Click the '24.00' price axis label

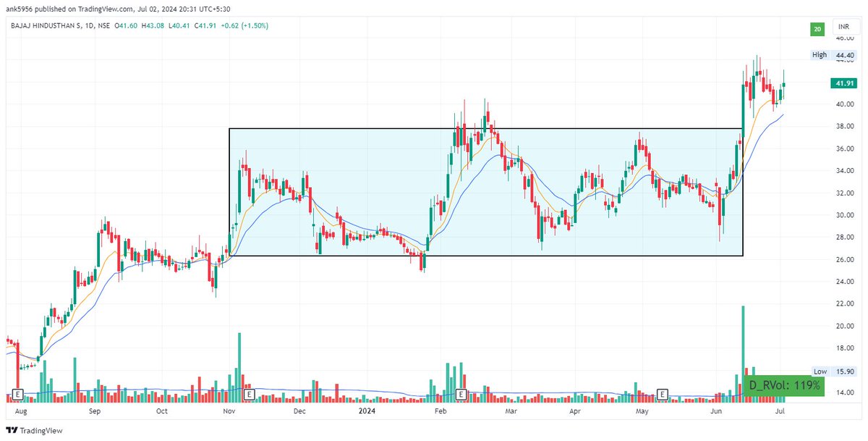pyautogui.click(x=845, y=282)
